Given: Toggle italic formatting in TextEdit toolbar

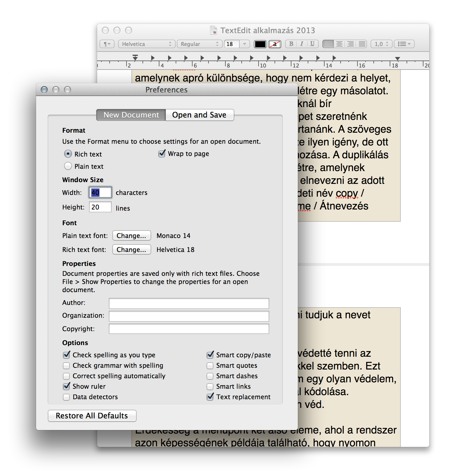Looking at the screenshot, I should click(302, 44).
